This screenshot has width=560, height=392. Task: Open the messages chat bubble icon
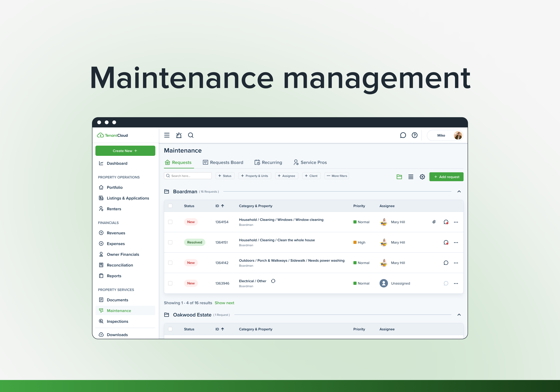point(403,135)
